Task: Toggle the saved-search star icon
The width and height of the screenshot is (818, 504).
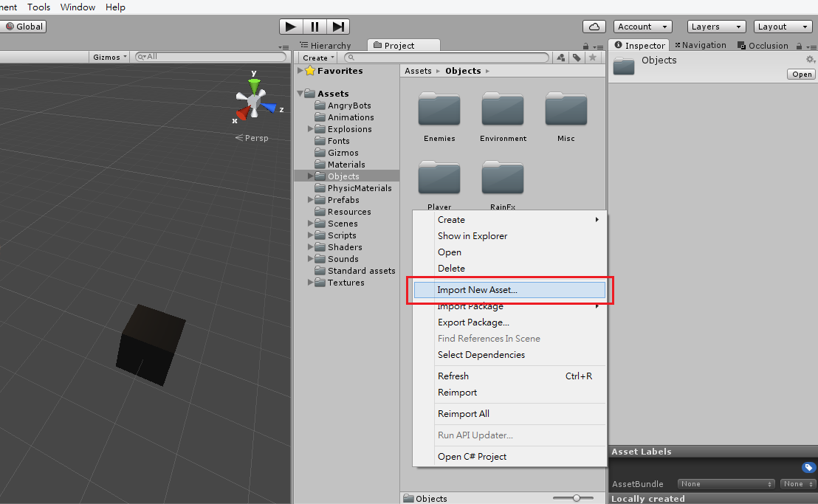Action: click(593, 57)
